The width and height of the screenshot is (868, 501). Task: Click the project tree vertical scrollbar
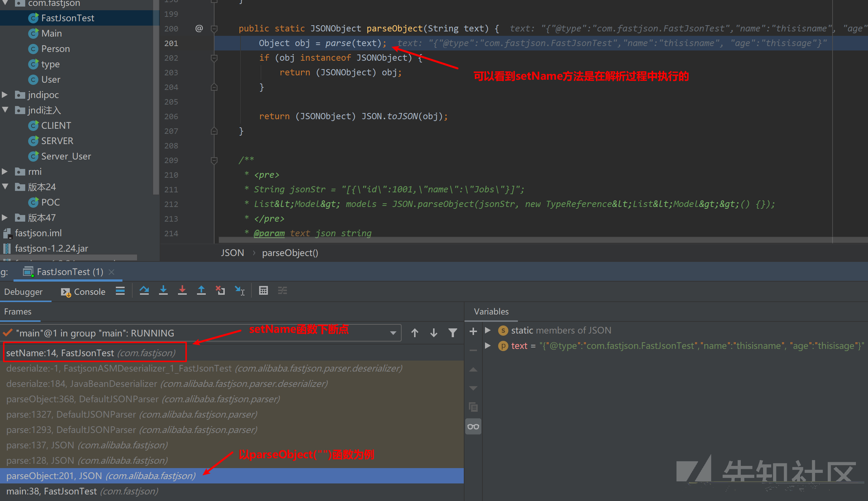tap(156, 97)
